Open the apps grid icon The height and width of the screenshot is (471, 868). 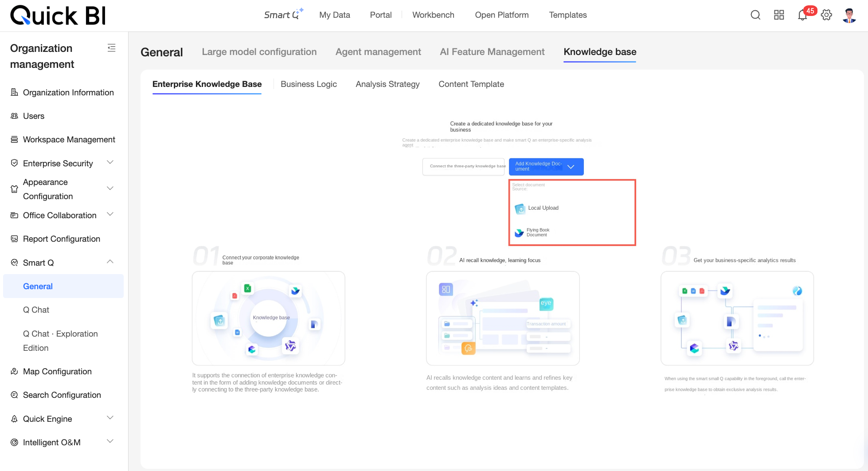pyautogui.click(x=779, y=15)
